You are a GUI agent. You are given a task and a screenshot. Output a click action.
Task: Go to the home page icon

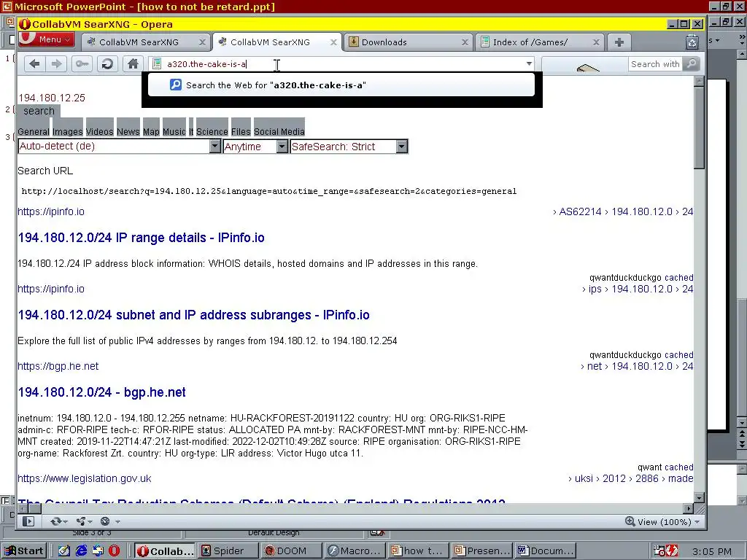tap(133, 64)
